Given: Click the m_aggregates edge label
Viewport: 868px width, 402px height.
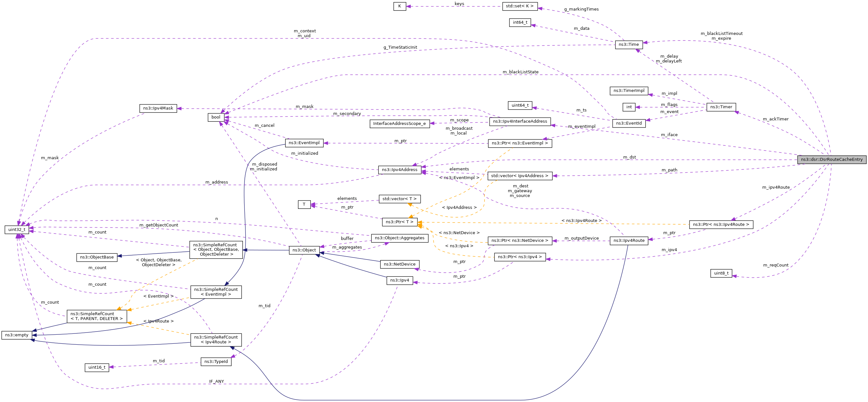Looking at the screenshot, I should [347, 248].
